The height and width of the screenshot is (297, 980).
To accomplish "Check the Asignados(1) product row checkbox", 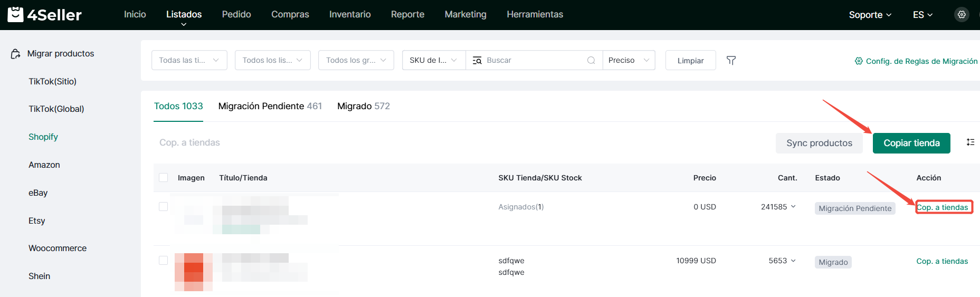I will tap(164, 206).
